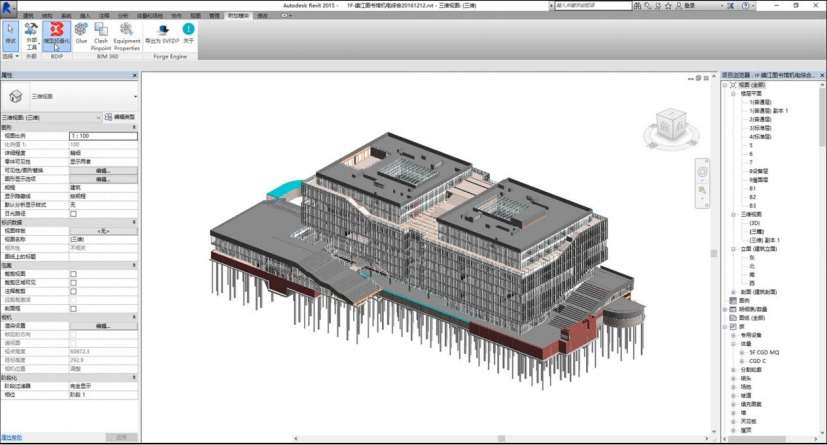Switch to the Annotate (注释) ribbon tab

[x=104, y=16]
